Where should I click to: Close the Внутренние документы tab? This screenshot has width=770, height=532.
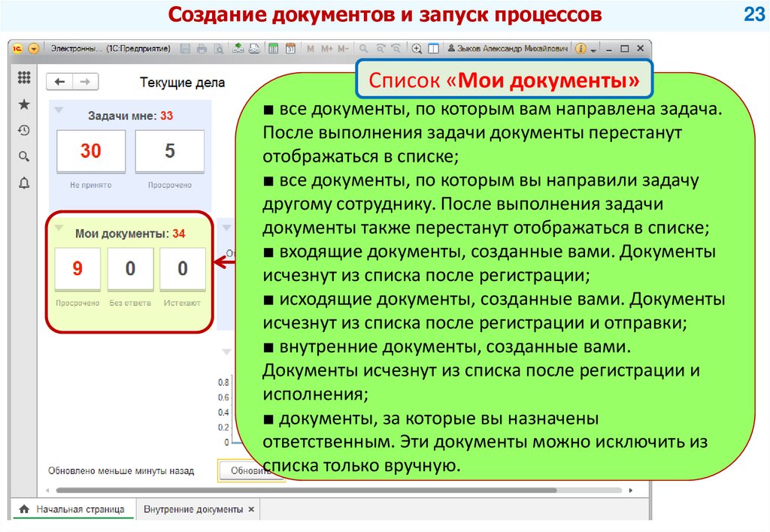click(x=251, y=509)
